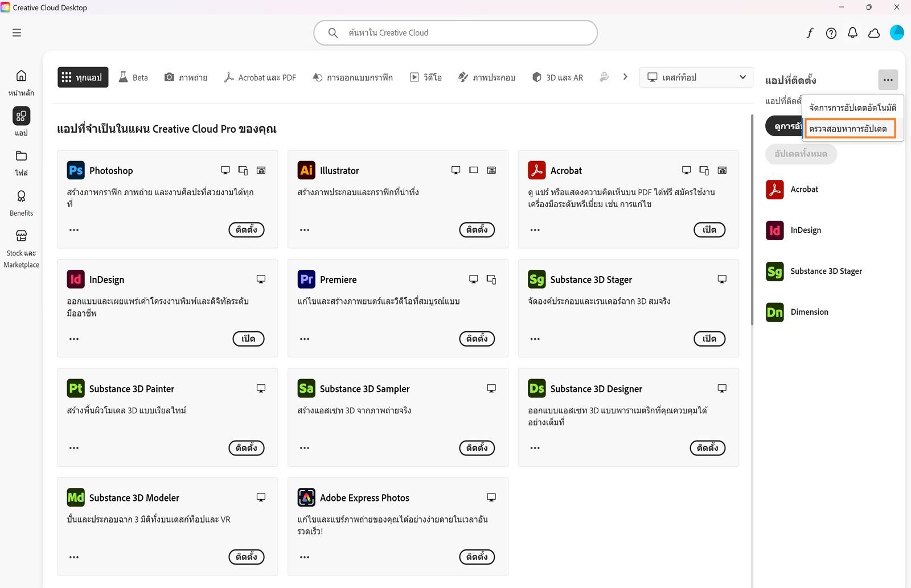Open the fonts icon in header
This screenshot has height=588, width=911.
pyautogui.click(x=810, y=33)
